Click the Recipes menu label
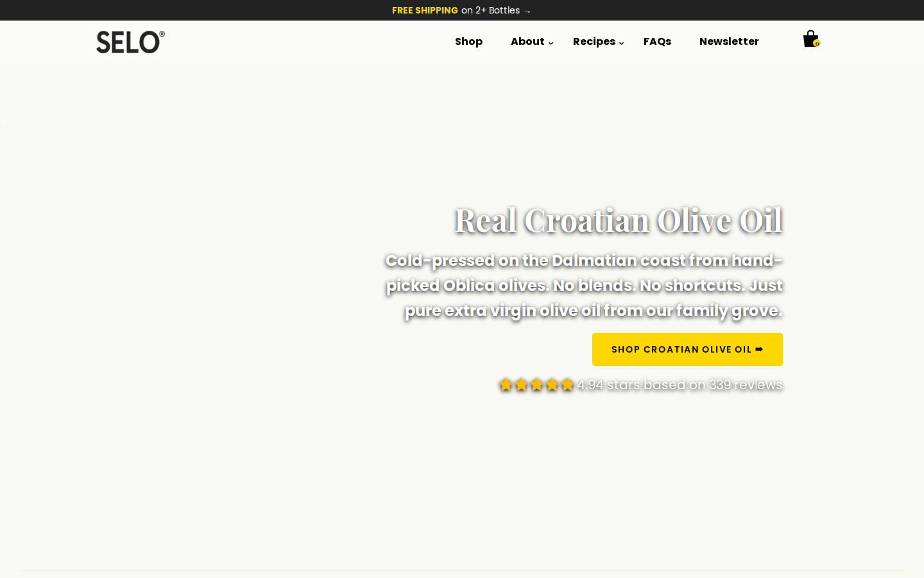This screenshot has width=924, height=578. pyautogui.click(x=594, y=41)
